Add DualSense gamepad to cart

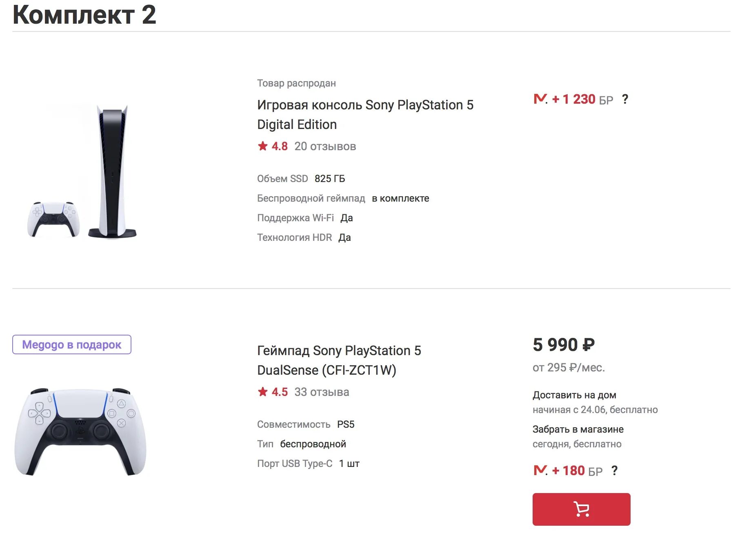pos(581,509)
